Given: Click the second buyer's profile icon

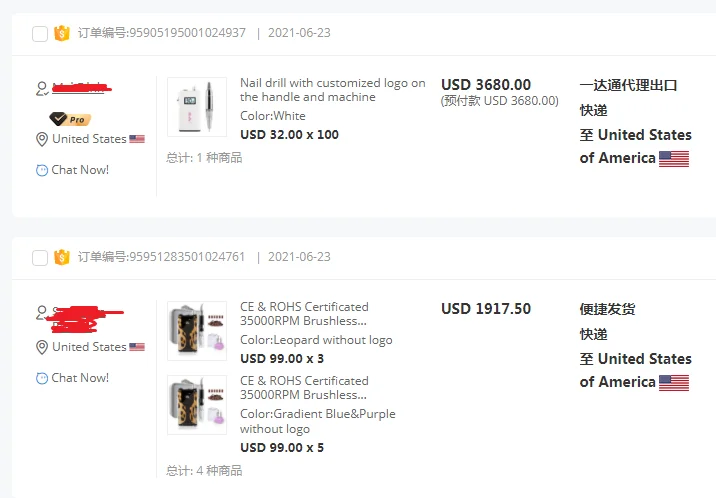Looking at the screenshot, I should [x=42, y=313].
